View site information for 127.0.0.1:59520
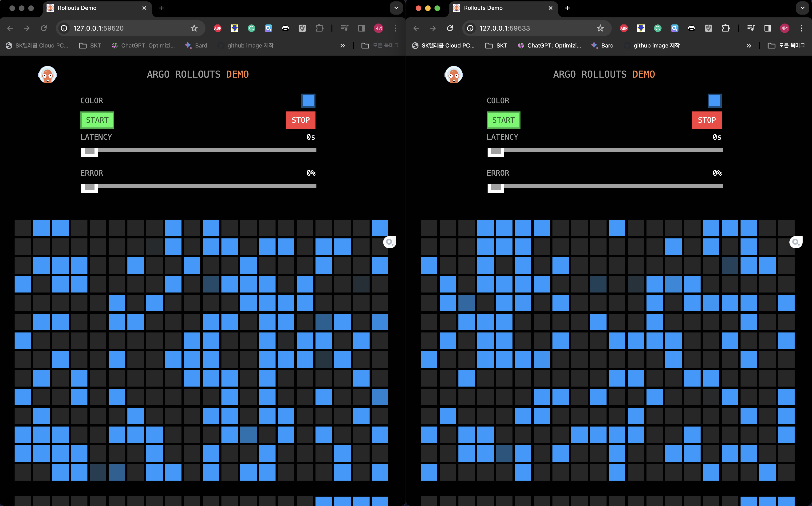The width and height of the screenshot is (812, 506). pos(64,28)
